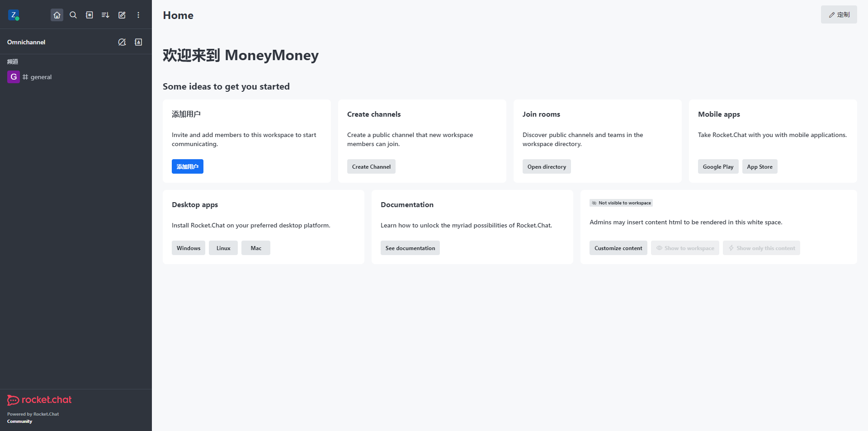Screen dimensions: 868x431
Task: Select the Windows desktop app button
Action: 189,248
